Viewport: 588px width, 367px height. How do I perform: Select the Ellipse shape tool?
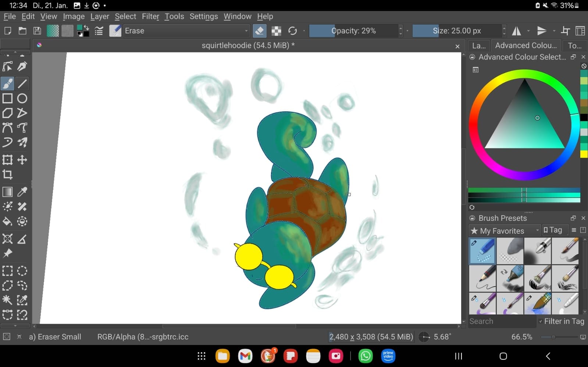coord(22,98)
